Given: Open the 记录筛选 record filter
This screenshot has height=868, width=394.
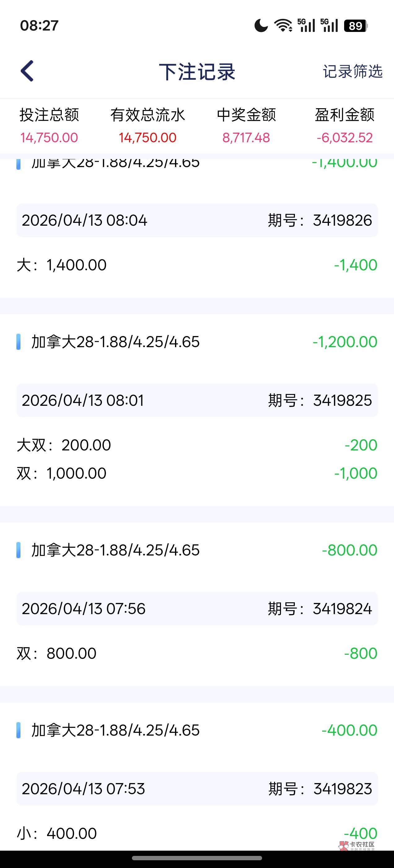Looking at the screenshot, I should click(352, 71).
